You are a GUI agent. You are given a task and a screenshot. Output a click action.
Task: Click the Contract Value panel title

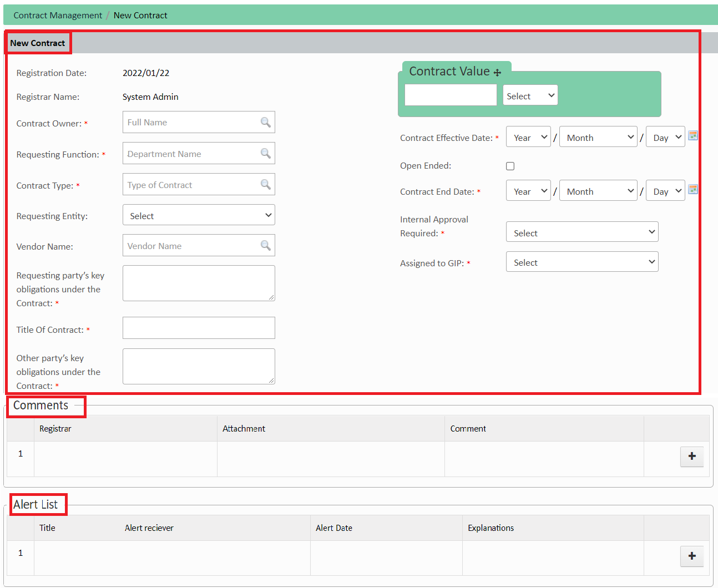[449, 71]
